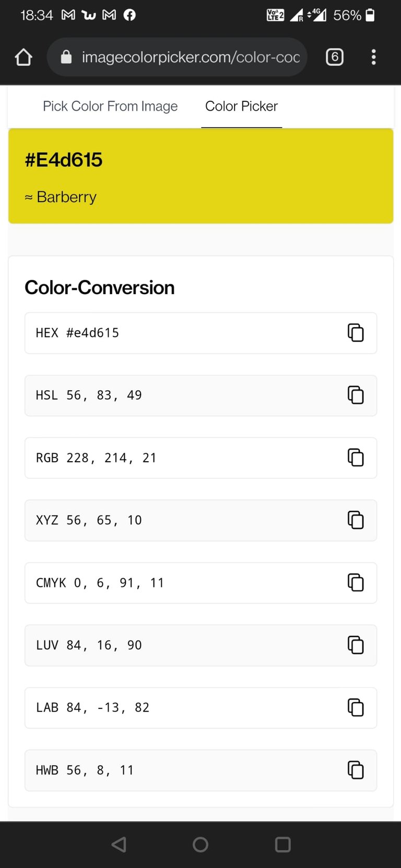This screenshot has width=401, height=868.
Task: Open Android recent apps square button
Action: [282, 845]
